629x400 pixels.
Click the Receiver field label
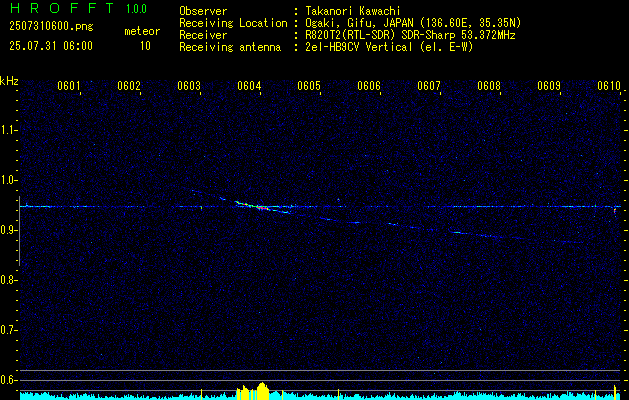[203, 35]
